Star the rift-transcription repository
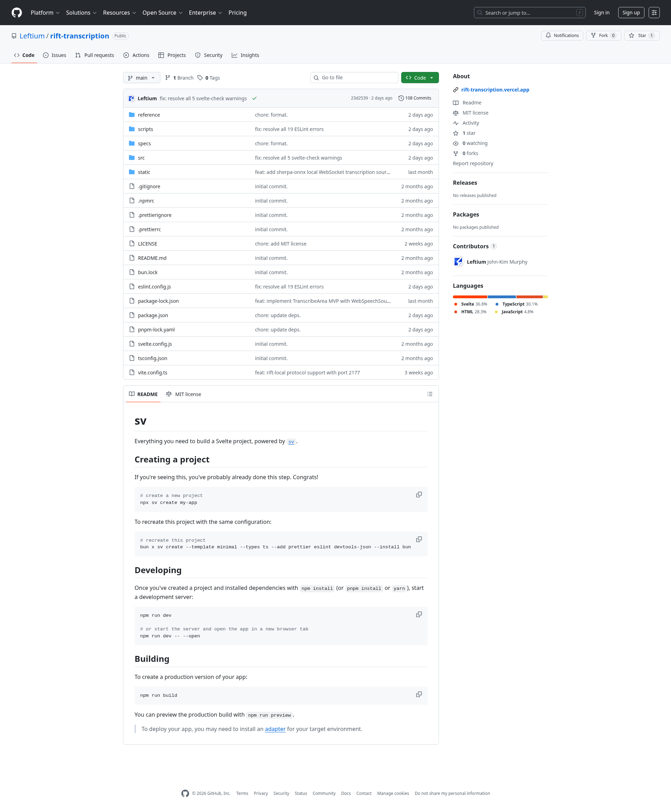 (x=642, y=36)
